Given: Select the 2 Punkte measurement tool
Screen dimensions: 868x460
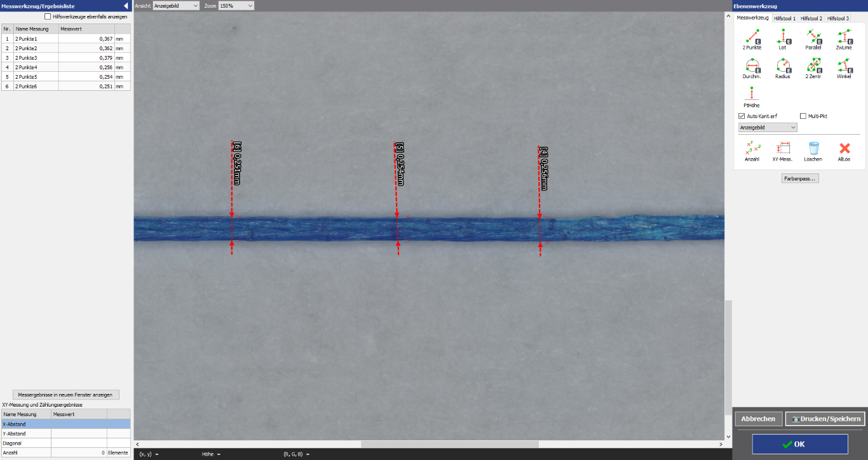Looking at the screenshot, I should click(x=752, y=37).
